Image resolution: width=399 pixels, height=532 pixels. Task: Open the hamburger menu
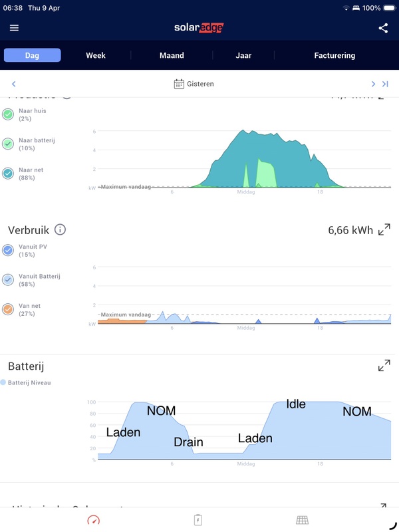[x=14, y=28]
